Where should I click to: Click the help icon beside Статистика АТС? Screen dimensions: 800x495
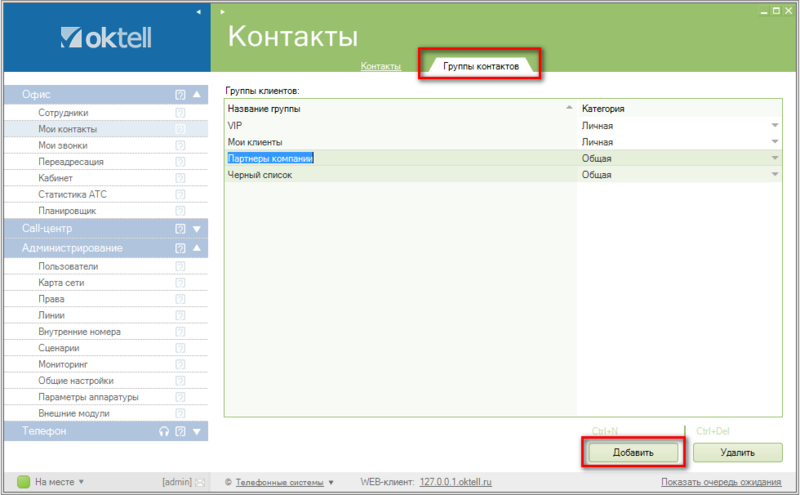point(180,194)
